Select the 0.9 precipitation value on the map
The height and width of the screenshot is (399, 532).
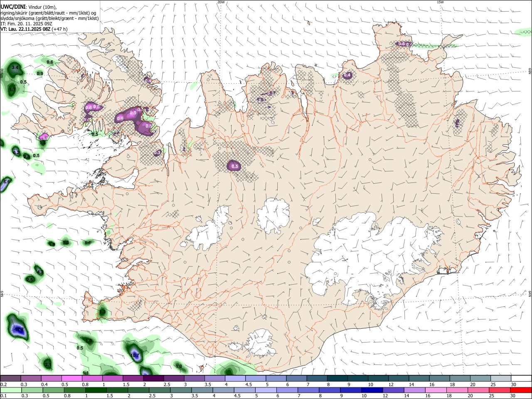(x=40, y=74)
